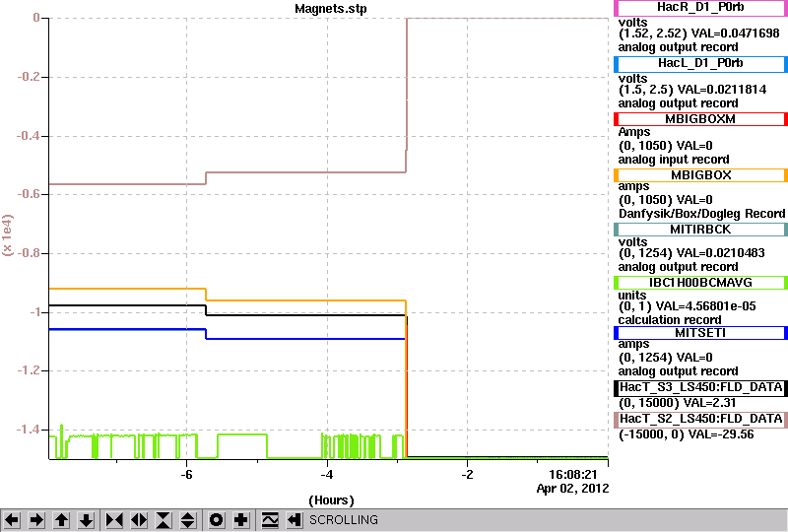Select the HacT_S2_LS450:FLD_DATA legend entry
This screenshot has height=532, width=788.
coord(700,420)
